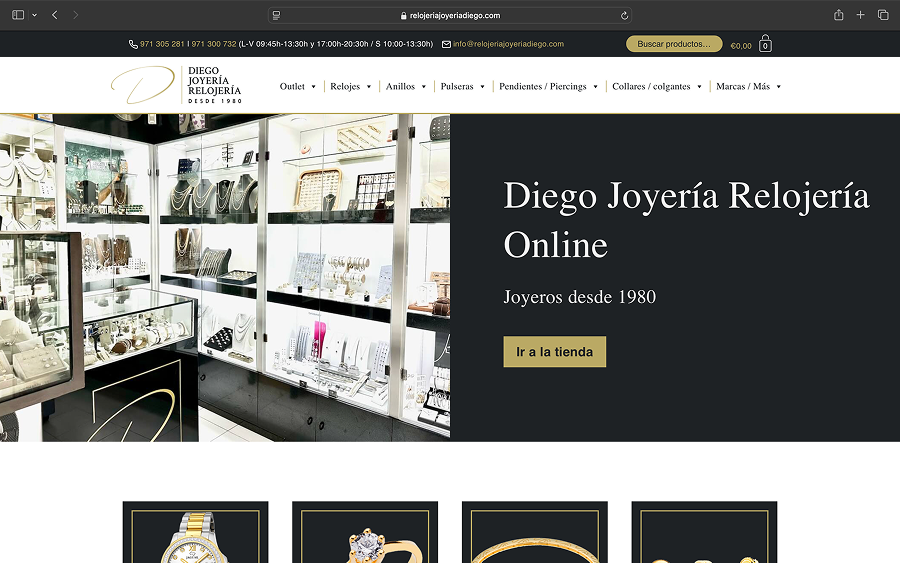Toggle the Safari sidebar icon
Screen dimensions: 900x563
18,15
